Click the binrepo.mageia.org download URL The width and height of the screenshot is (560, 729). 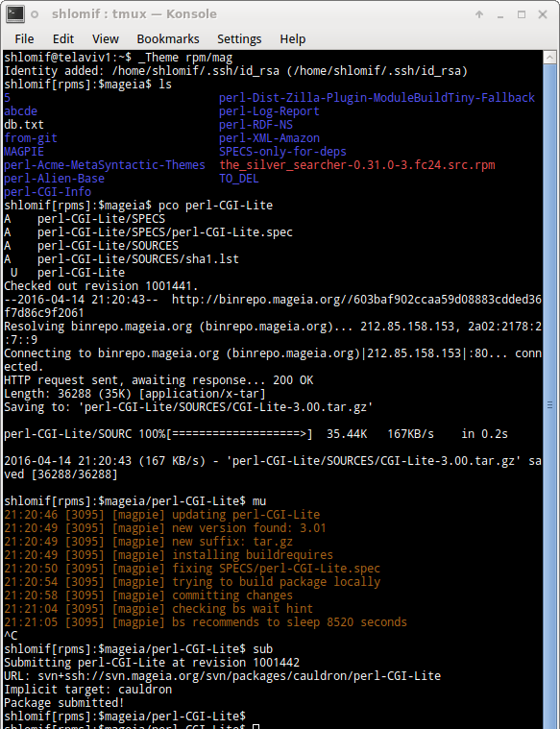point(356,300)
